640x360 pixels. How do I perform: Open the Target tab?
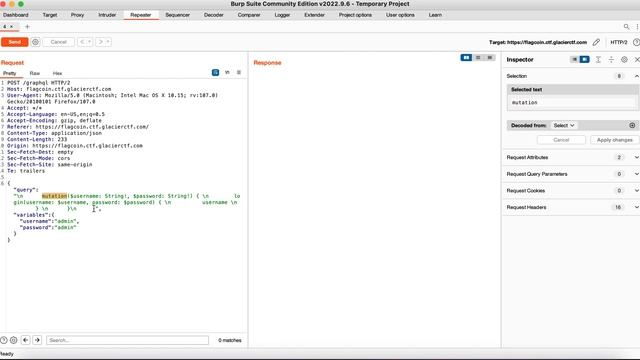50,15
